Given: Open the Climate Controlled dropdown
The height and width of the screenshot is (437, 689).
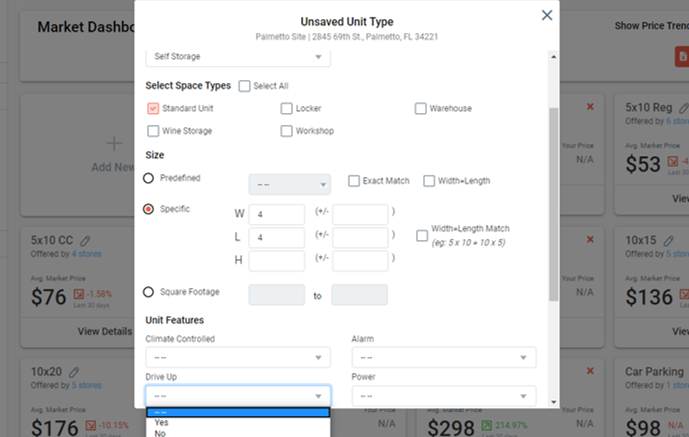Looking at the screenshot, I should coord(238,358).
